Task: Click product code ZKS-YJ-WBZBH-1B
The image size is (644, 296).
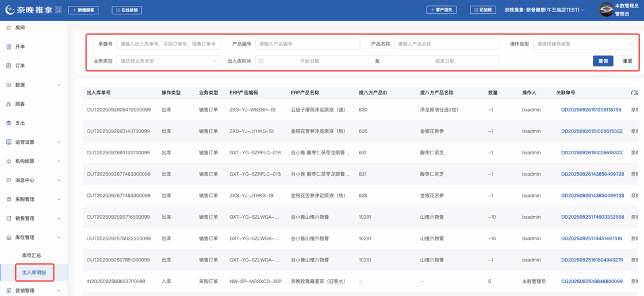Action: point(252,110)
